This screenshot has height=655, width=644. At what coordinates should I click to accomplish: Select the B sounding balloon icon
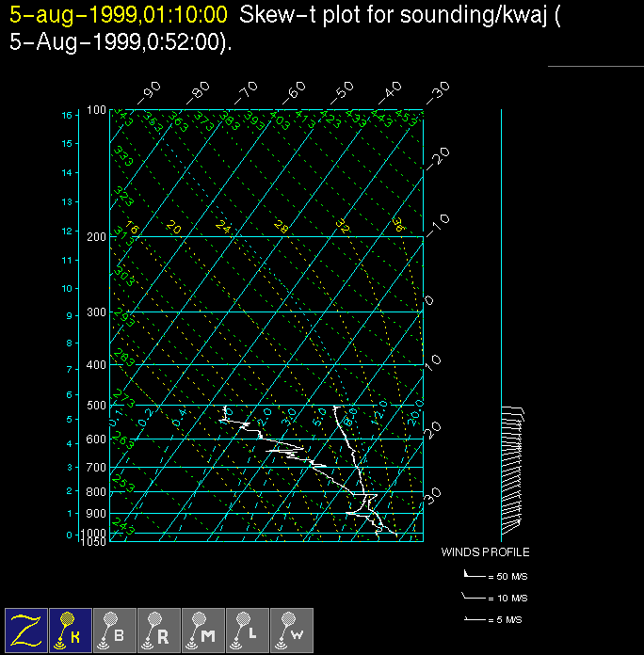tap(115, 630)
